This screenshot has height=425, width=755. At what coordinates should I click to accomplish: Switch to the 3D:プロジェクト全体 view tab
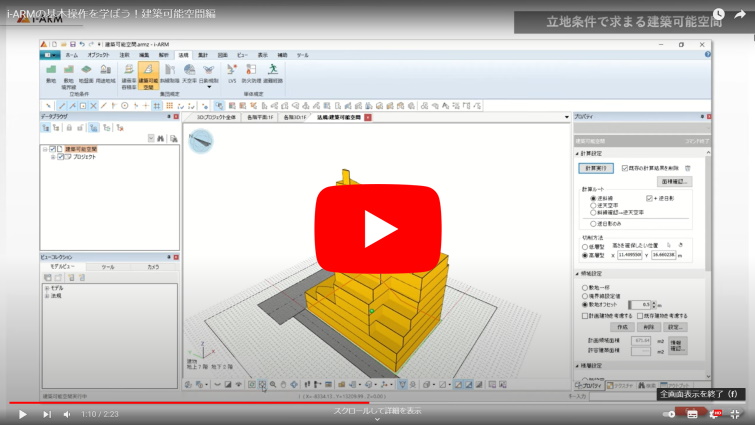click(216, 117)
